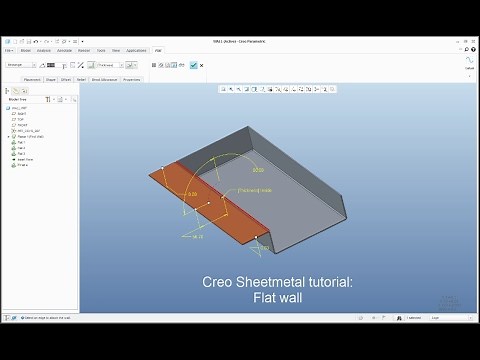Open the Model Tree settings dropdown arrow
Viewport: 480px width, 360px height.
tap(54, 99)
